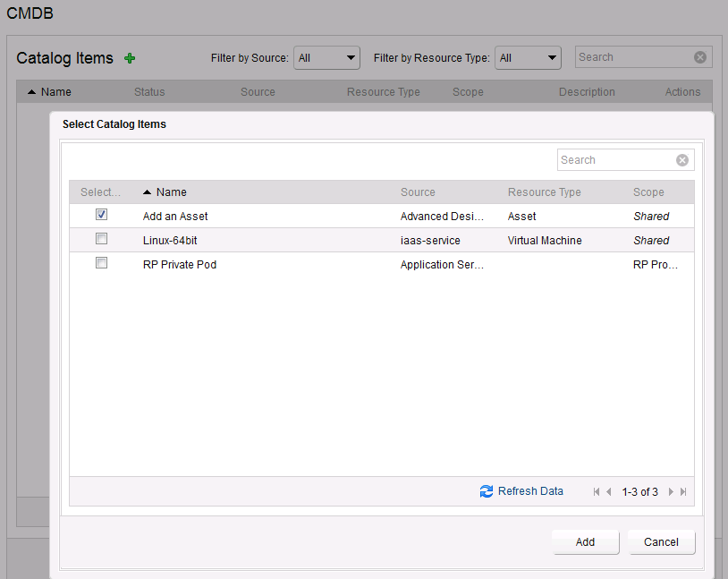Click the 'Virtual Machine' resource type cell
728x579 pixels.
(545, 240)
